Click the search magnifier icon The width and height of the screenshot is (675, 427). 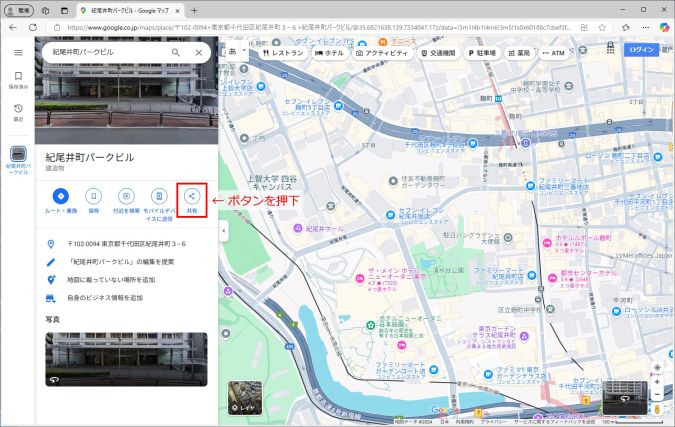176,52
